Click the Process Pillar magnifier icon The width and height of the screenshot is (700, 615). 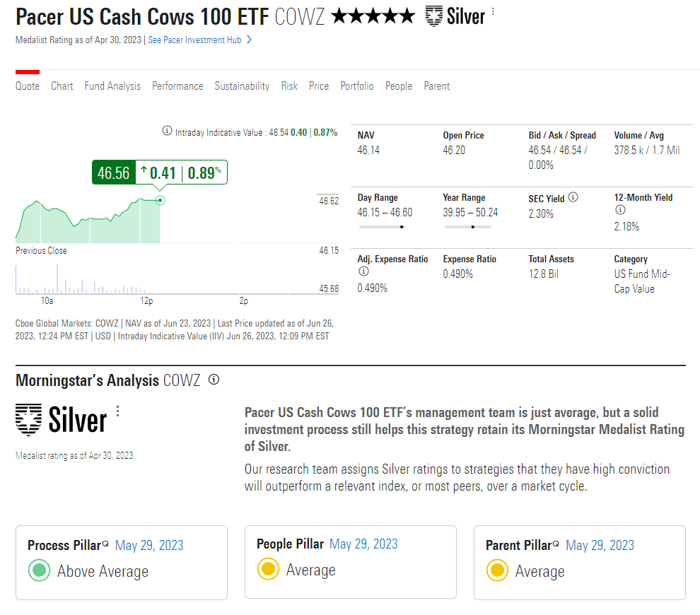(106, 544)
